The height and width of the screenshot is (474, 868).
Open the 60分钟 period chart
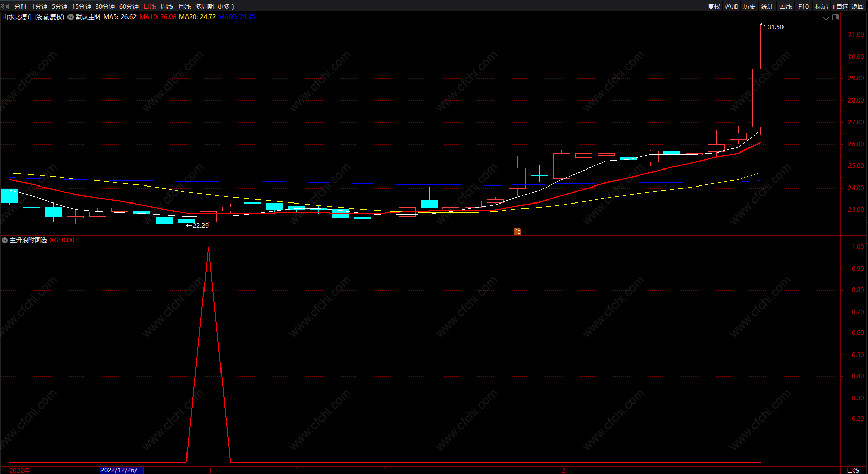pyautogui.click(x=129, y=7)
